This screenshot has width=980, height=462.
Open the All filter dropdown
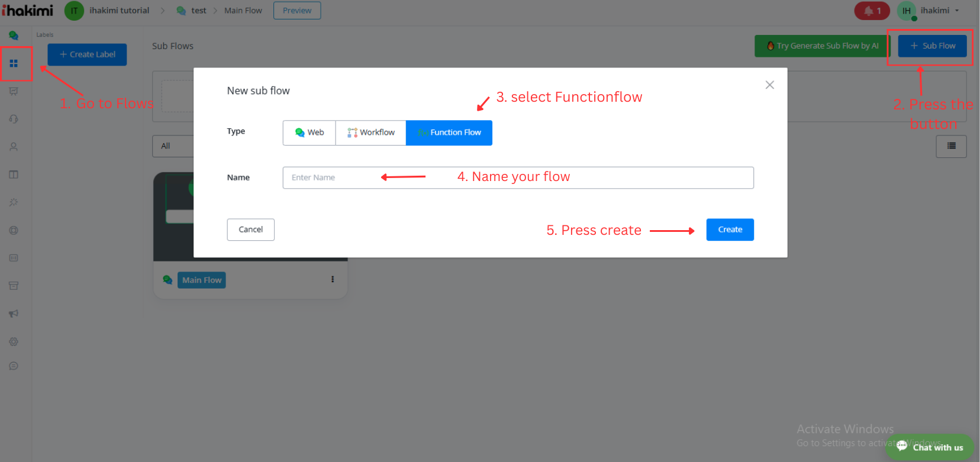(x=172, y=146)
